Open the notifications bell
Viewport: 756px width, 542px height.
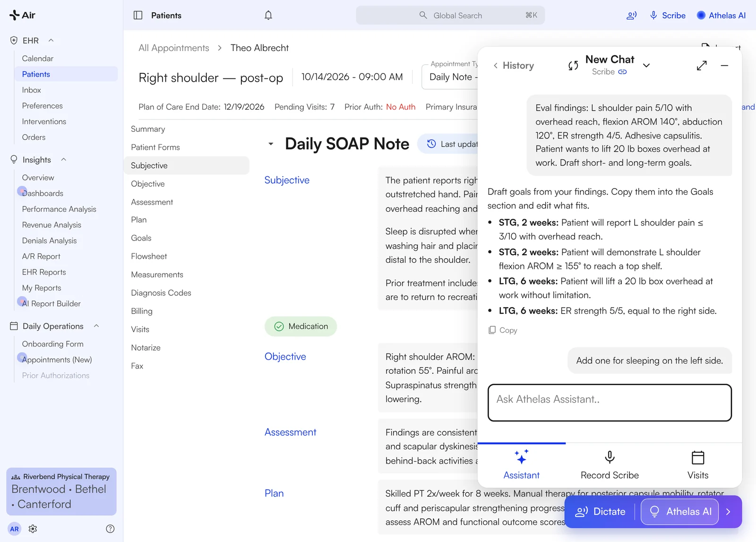[x=268, y=15]
